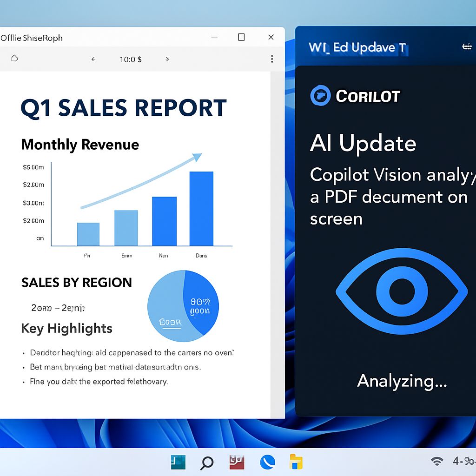Go to next page with right arrow

[x=167, y=59]
